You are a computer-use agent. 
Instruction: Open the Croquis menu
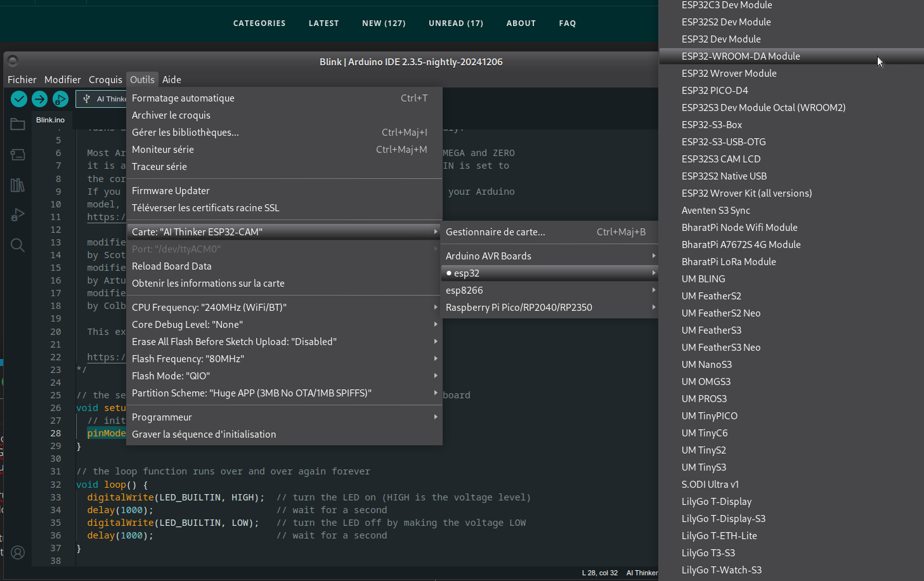coord(105,80)
